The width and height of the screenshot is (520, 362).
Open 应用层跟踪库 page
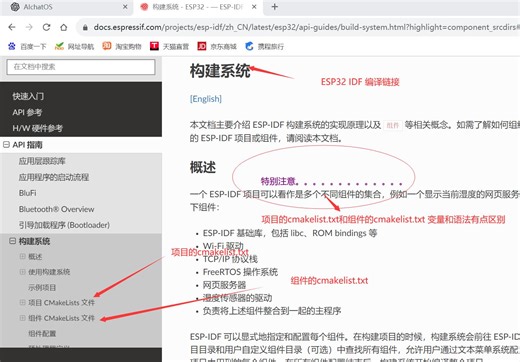[42, 161]
